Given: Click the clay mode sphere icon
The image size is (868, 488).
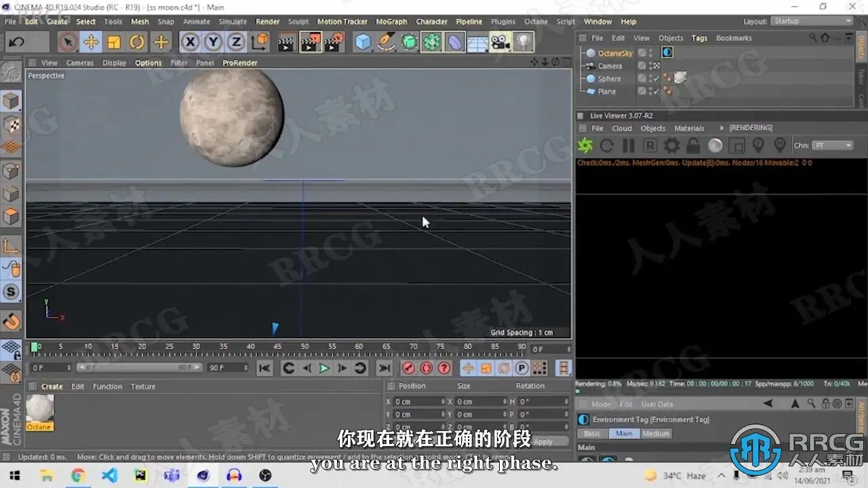Looking at the screenshot, I should tap(715, 145).
